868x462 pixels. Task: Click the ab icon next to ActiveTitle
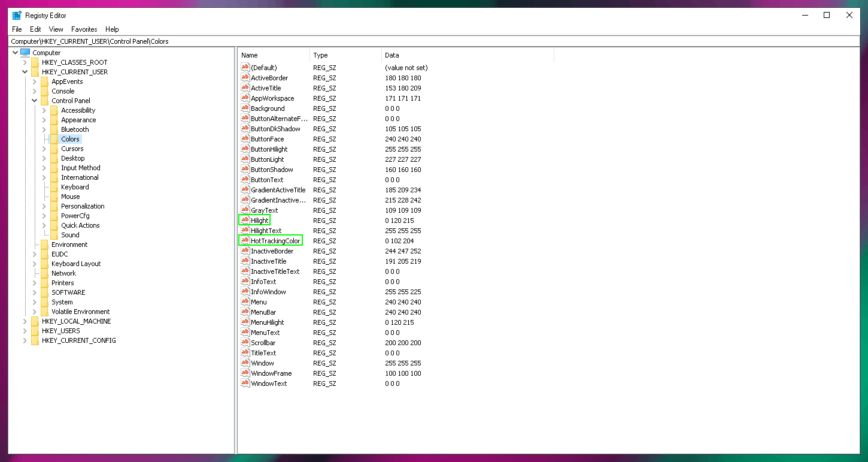pos(245,88)
